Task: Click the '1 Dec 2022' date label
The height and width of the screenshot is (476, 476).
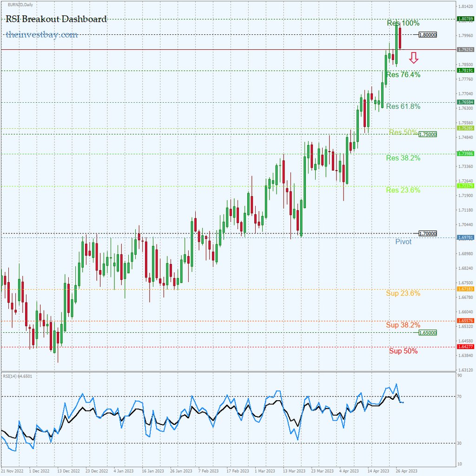Action: pyautogui.click(x=40, y=471)
